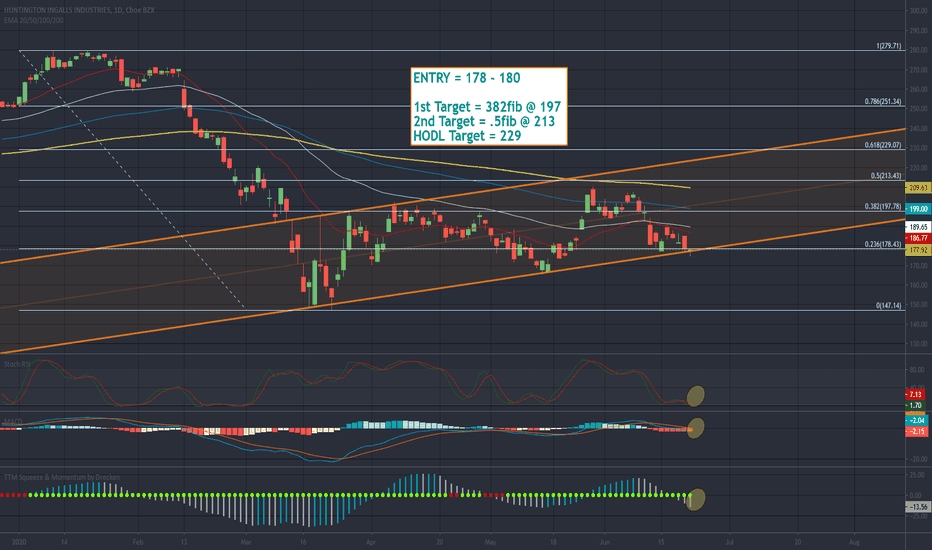Click the -20.00 level on the MACD scale
This screenshot has height=550, width=932.
[918, 459]
